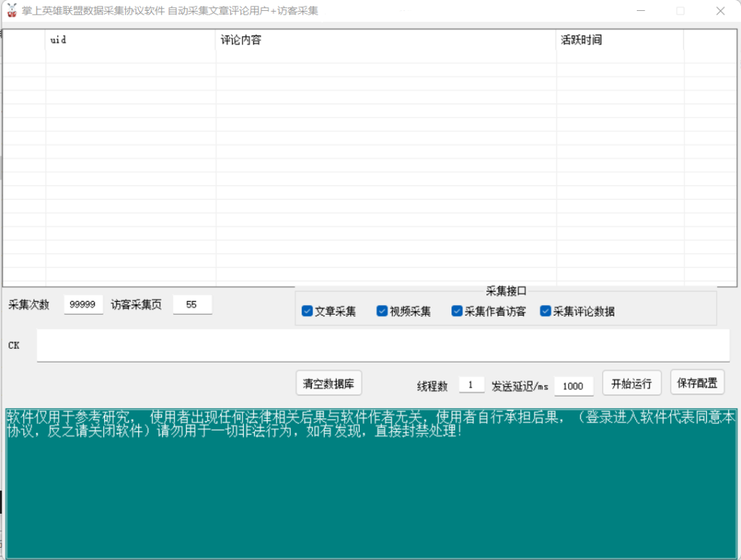Click the CK text input box

(383, 345)
